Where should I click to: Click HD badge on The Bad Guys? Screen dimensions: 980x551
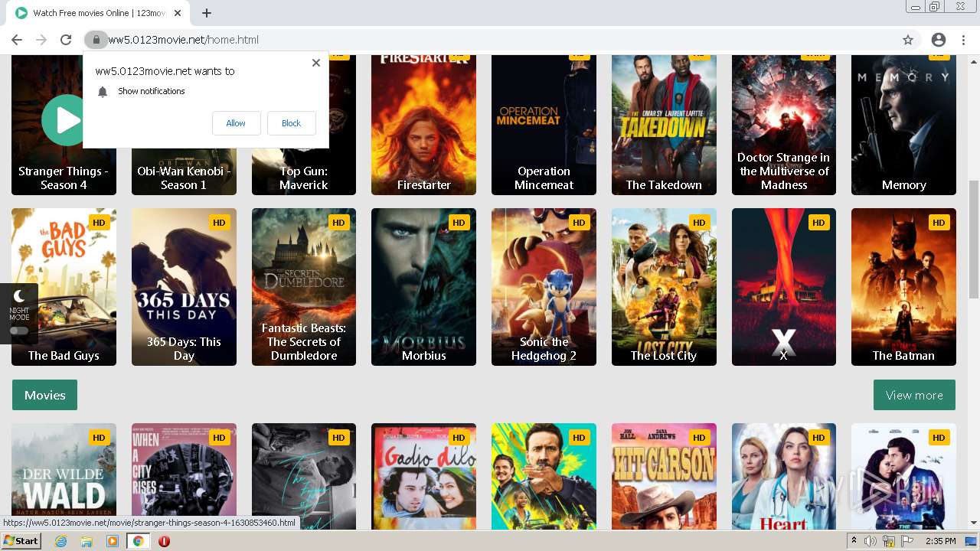pyautogui.click(x=99, y=223)
